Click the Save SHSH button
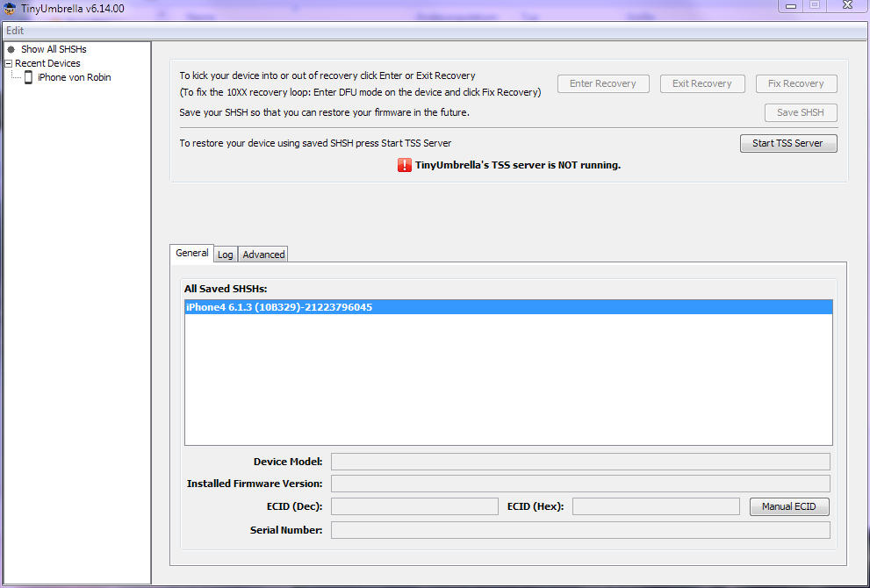This screenshot has height=588, width=870. click(x=801, y=112)
